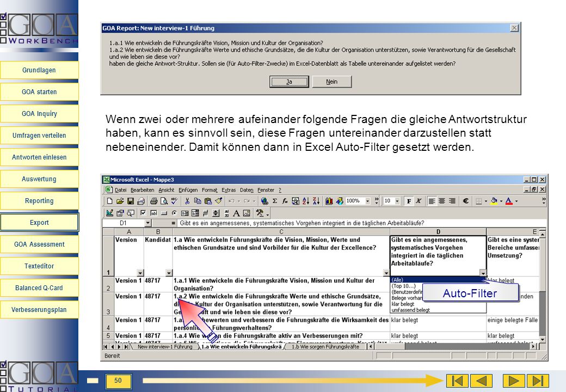
Task: Open the Balanced Q-Card sidebar section
Action: click(39, 287)
